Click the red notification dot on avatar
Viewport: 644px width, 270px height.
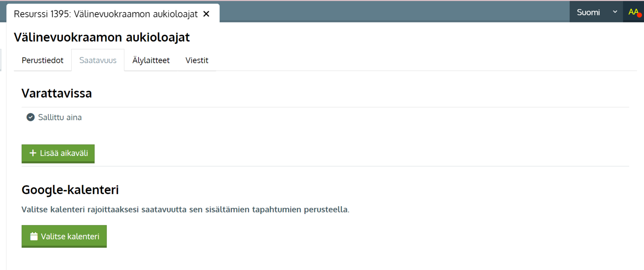(639, 15)
